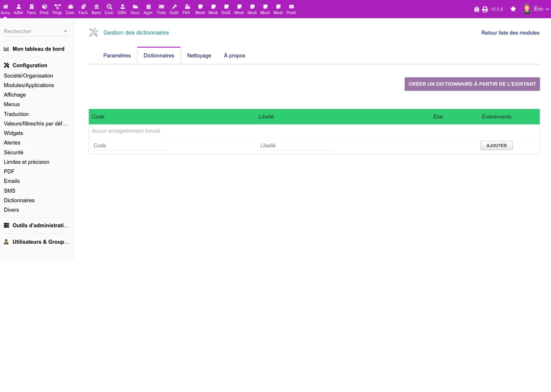Click the bug report icon
Screen dimensions: 551x392
(477, 9)
